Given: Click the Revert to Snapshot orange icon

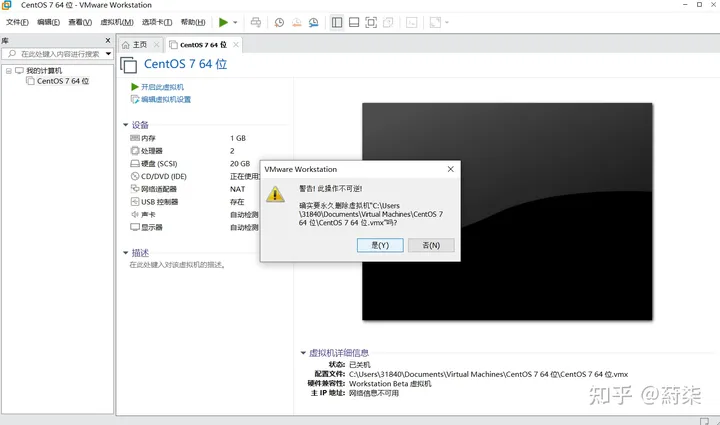Looking at the screenshot, I should click(297, 22).
